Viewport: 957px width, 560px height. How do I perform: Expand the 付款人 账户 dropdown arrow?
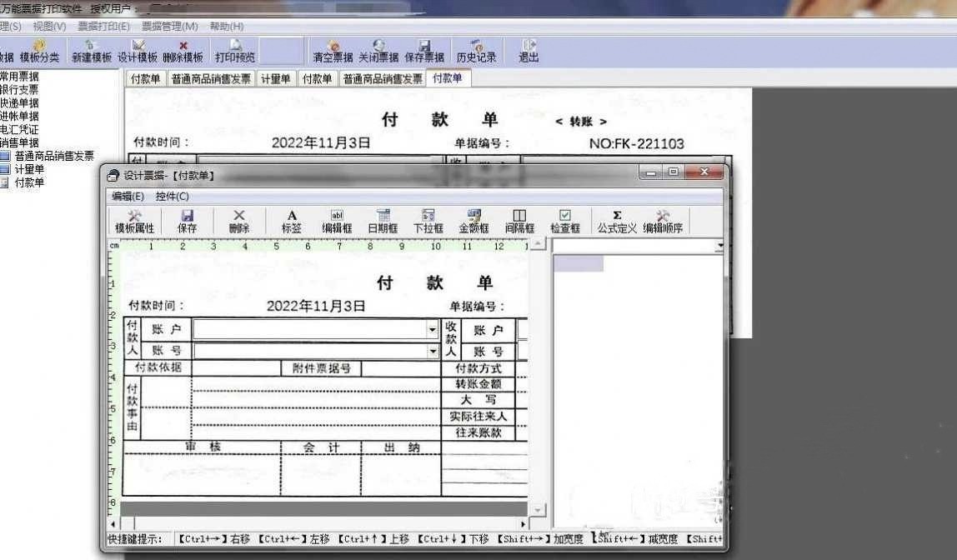tap(432, 329)
